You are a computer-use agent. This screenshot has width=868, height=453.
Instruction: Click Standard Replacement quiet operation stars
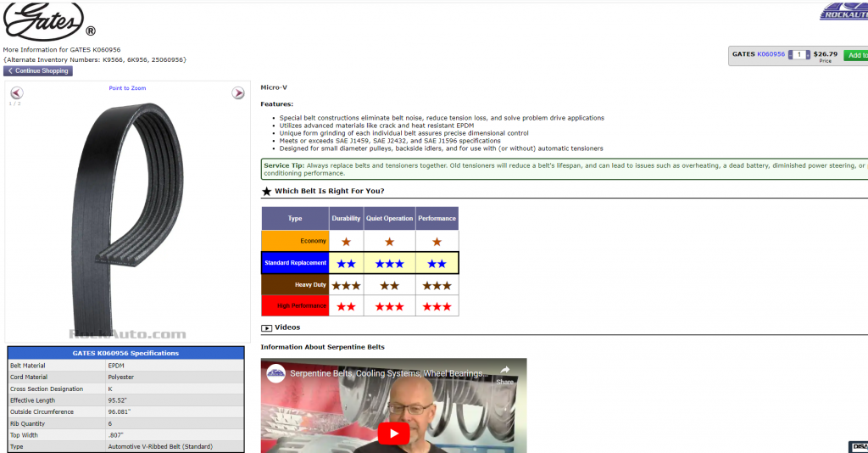coord(389,264)
